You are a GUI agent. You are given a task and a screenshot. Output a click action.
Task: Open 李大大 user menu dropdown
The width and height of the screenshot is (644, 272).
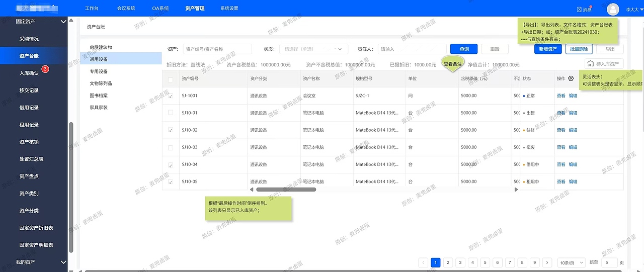(x=635, y=9)
